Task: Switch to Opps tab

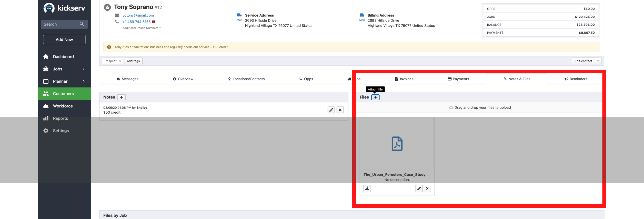Action: tap(306, 79)
